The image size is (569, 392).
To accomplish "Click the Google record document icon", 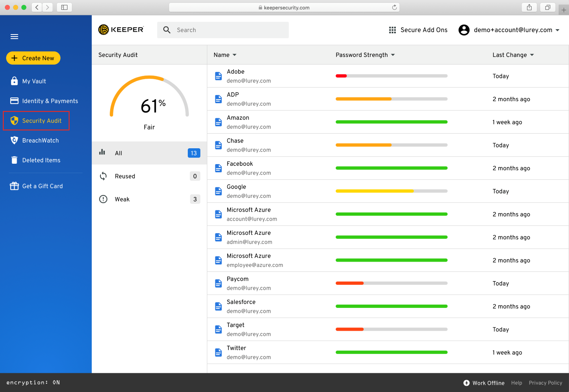I will pos(218,191).
